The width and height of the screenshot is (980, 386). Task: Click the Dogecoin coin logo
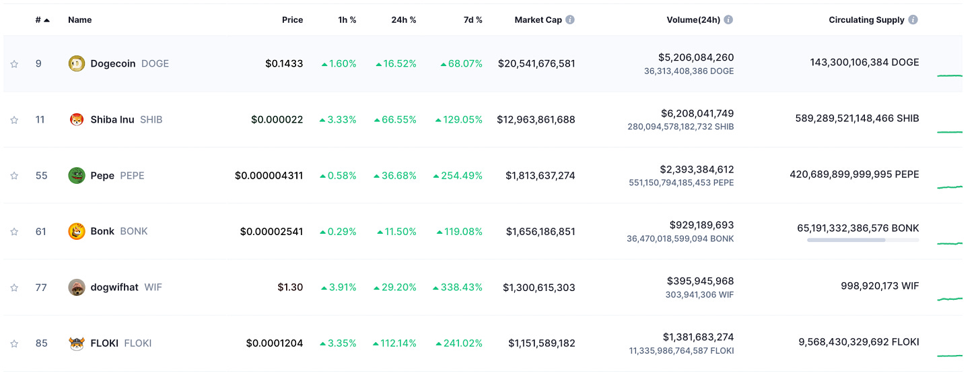[x=77, y=63]
